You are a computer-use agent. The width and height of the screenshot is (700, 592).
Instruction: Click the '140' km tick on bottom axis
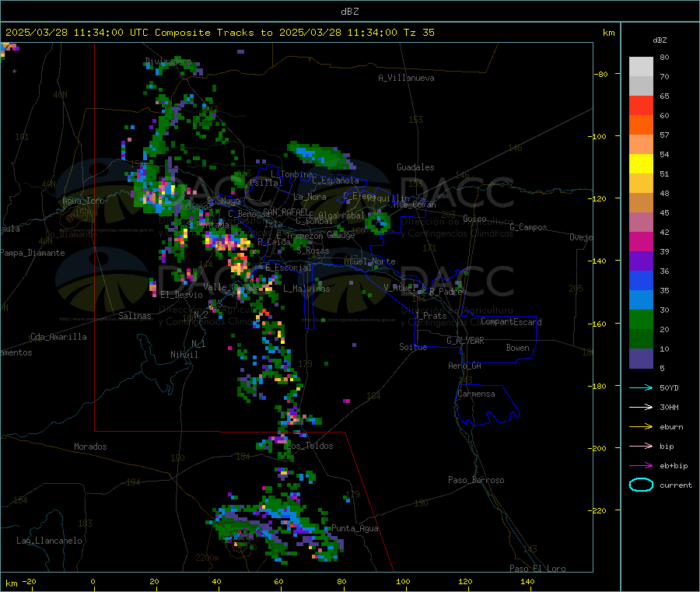tap(527, 581)
